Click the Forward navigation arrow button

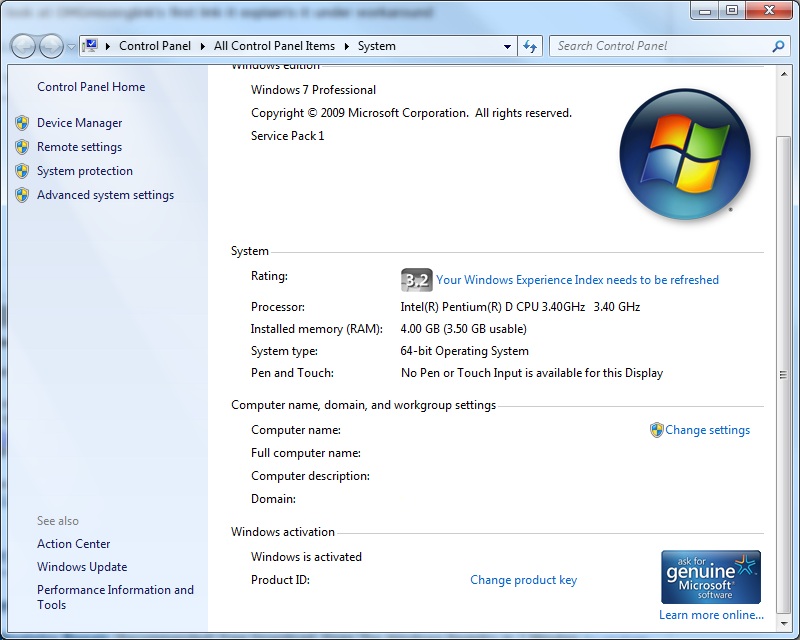click(51, 46)
